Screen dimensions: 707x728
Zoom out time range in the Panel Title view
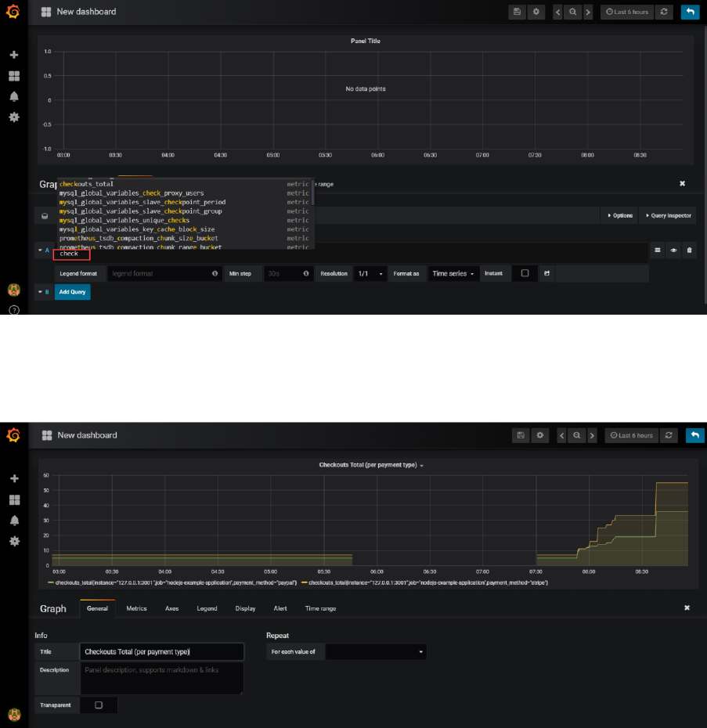coord(573,12)
